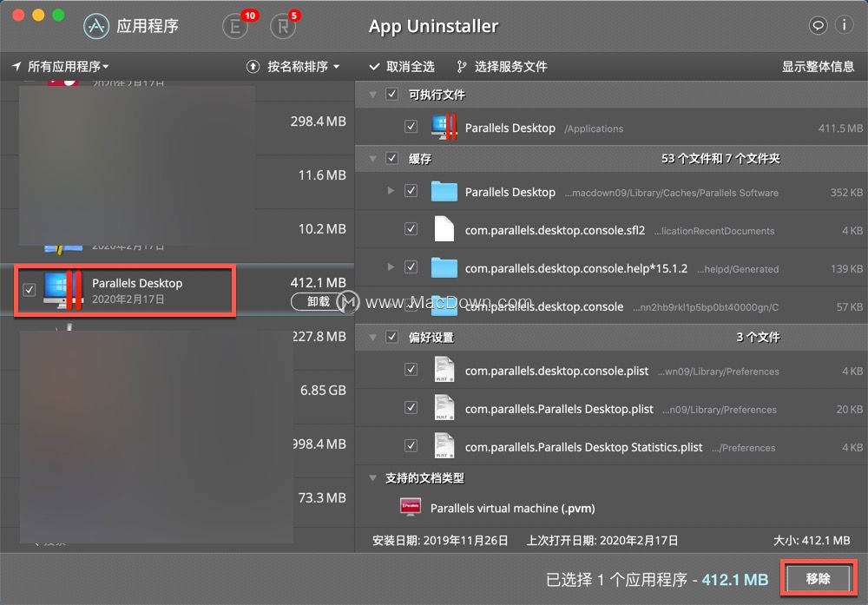Click the location arrow icon by 所有应用程序
868x605 pixels.
[x=16, y=67]
